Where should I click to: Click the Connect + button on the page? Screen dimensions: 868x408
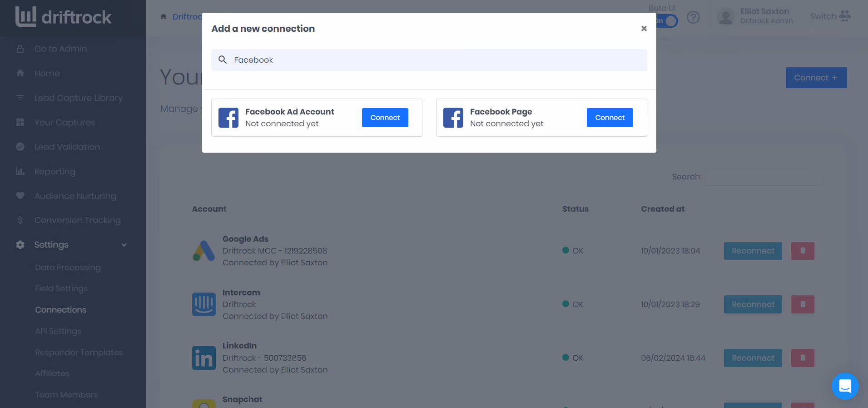[816, 78]
